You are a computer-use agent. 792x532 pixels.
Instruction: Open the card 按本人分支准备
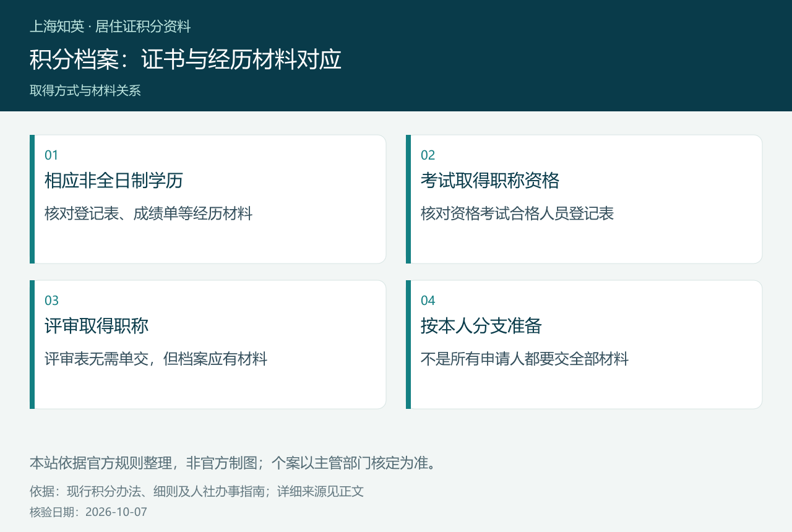tap(584, 345)
